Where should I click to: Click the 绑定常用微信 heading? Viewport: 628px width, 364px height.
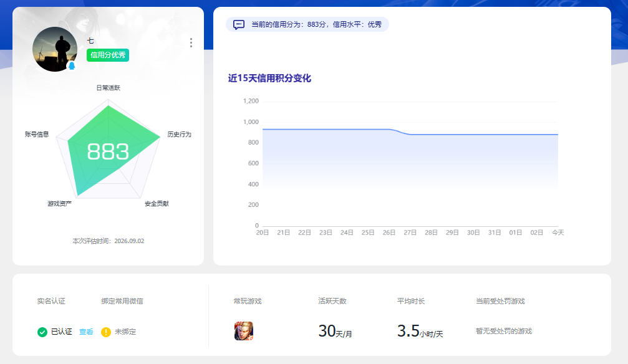[122, 301]
